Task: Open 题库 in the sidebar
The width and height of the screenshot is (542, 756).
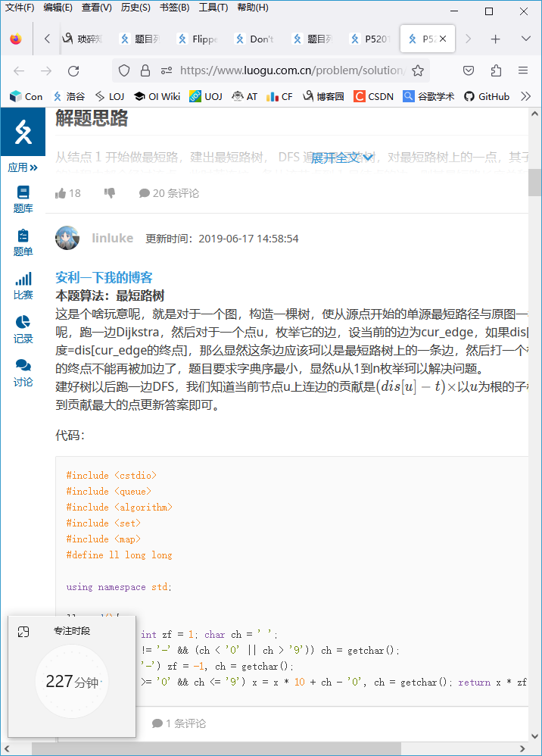Action: (x=23, y=200)
